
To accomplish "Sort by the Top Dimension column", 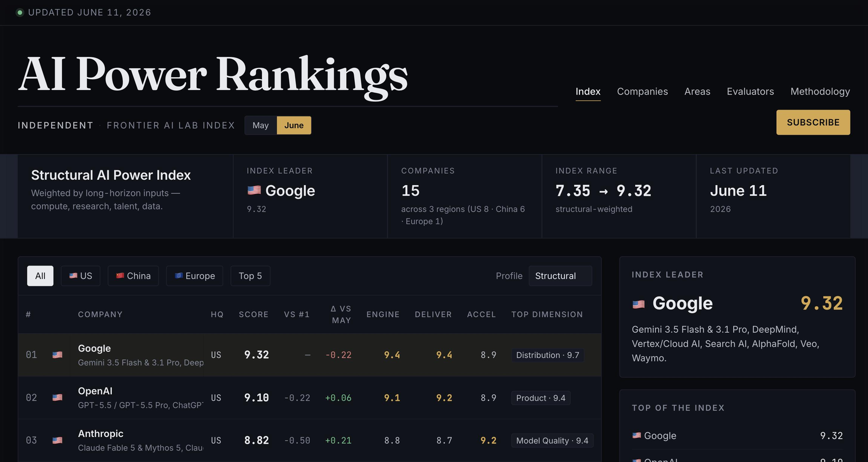I will 547,314.
